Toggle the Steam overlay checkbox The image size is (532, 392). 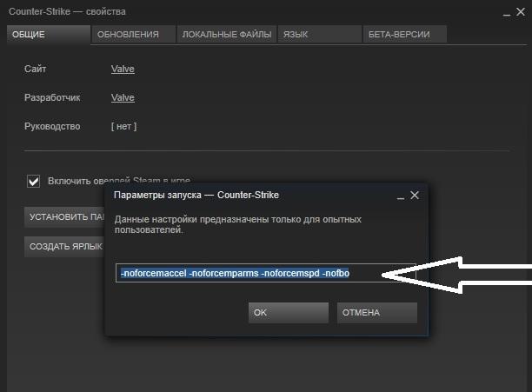tap(33, 181)
